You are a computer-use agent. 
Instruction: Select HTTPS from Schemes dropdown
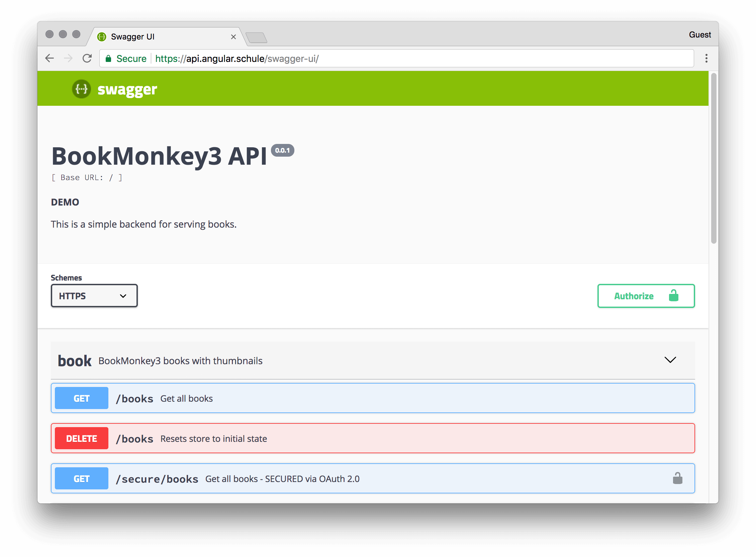93,296
